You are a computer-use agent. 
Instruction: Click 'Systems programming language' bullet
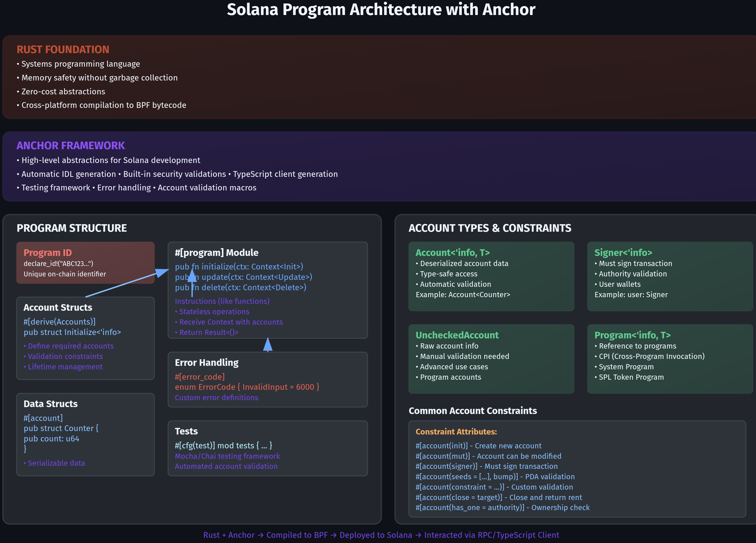[78, 64]
